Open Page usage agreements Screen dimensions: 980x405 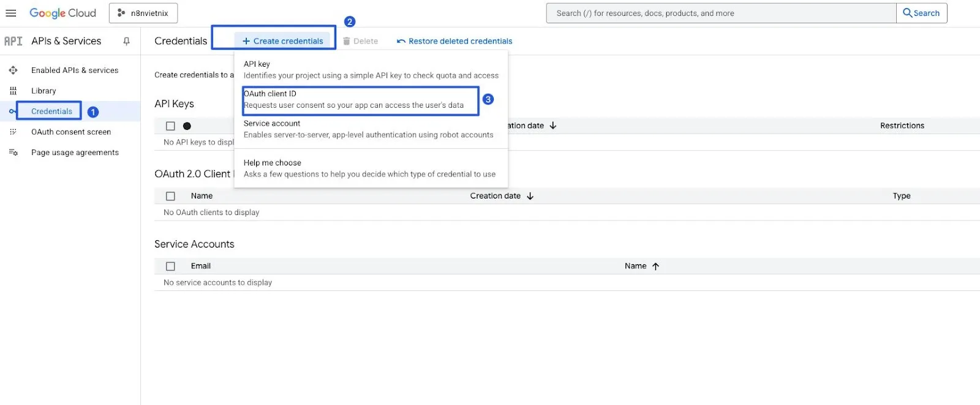click(x=75, y=153)
